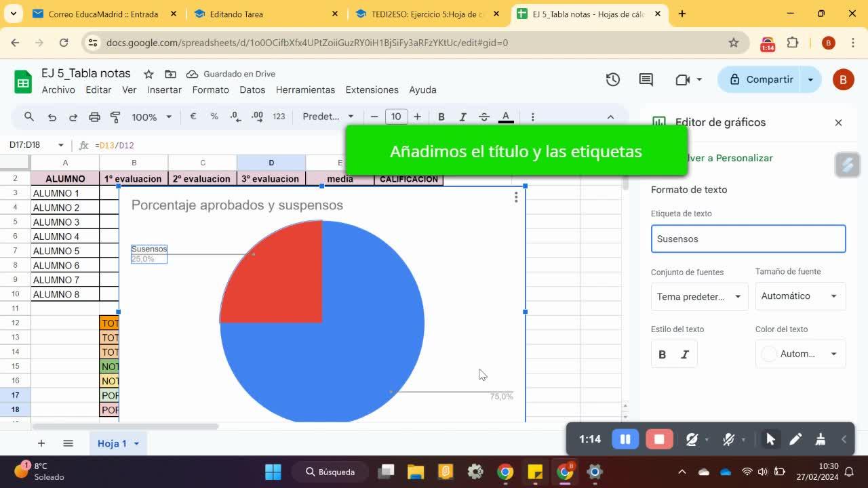Expand the Compartir options arrow
868x488 pixels.
pos(810,79)
